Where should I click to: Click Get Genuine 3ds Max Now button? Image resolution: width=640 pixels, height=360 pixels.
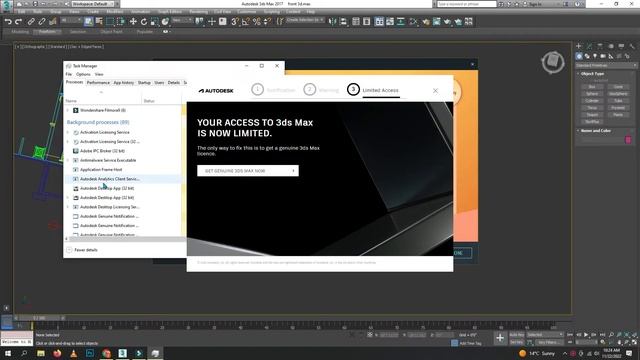[248, 171]
